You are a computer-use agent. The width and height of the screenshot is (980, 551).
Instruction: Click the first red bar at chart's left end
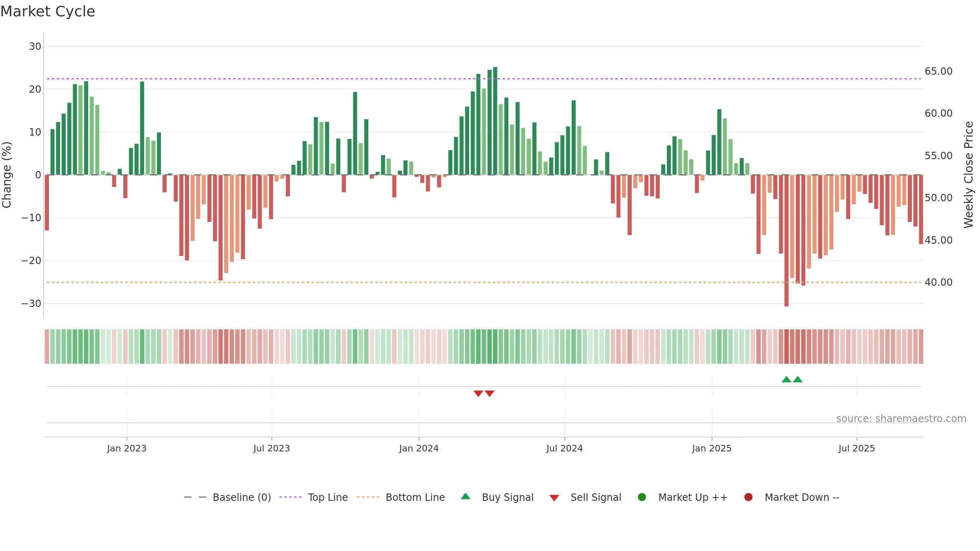point(47,202)
